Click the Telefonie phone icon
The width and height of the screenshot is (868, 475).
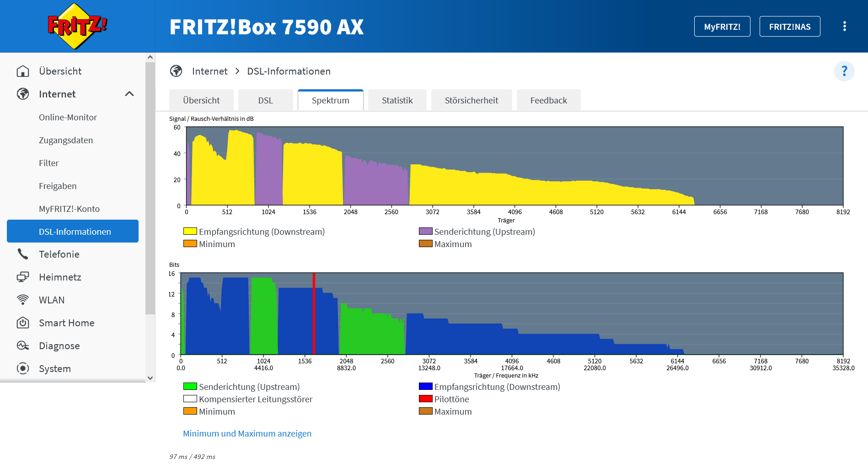tap(23, 254)
